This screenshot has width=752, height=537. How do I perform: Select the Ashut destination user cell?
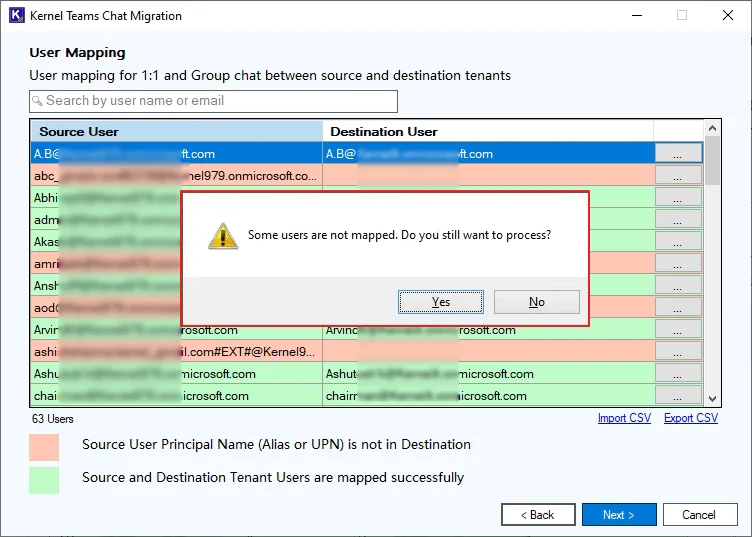pyautogui.click(x=488, y=374)
